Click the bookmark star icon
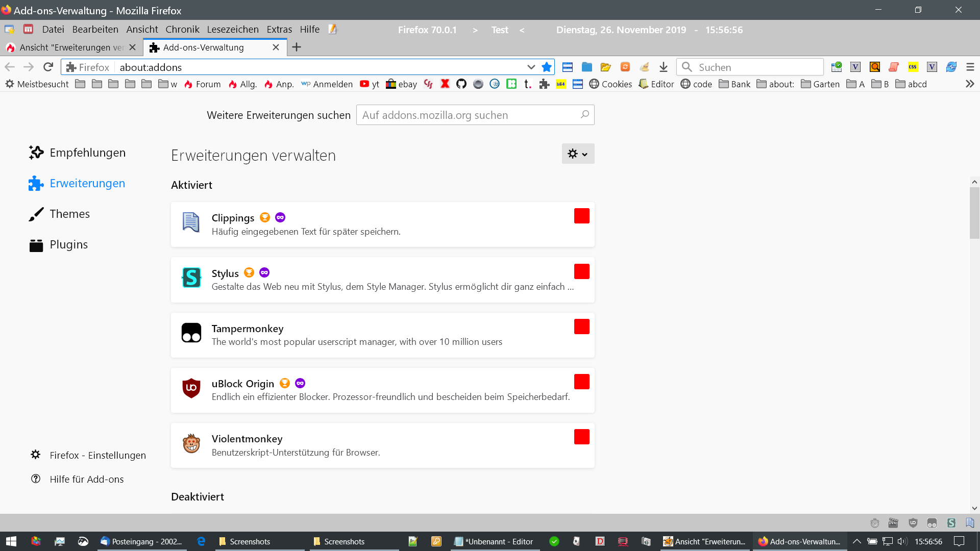Viewport: 980px width, 551px height. (547, 67)
